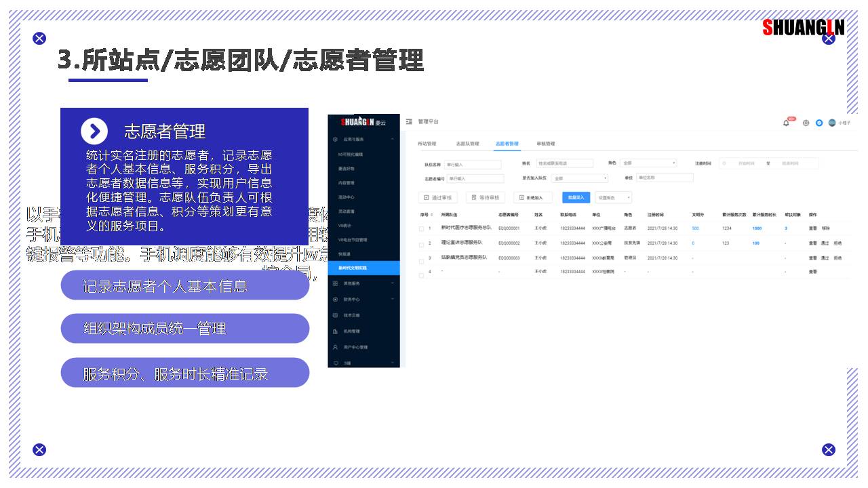Click the 用户中心管理 person icon
868x488 pixels.
tap(336, 347)
